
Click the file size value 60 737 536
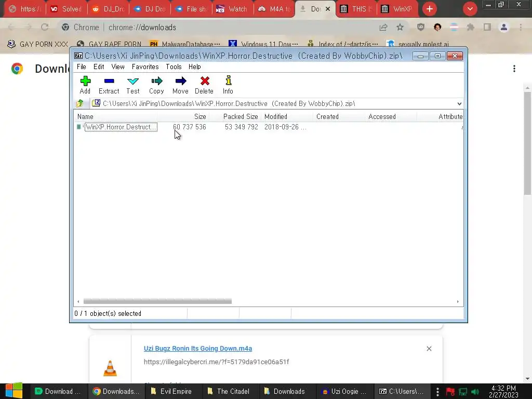coord(190,127)
